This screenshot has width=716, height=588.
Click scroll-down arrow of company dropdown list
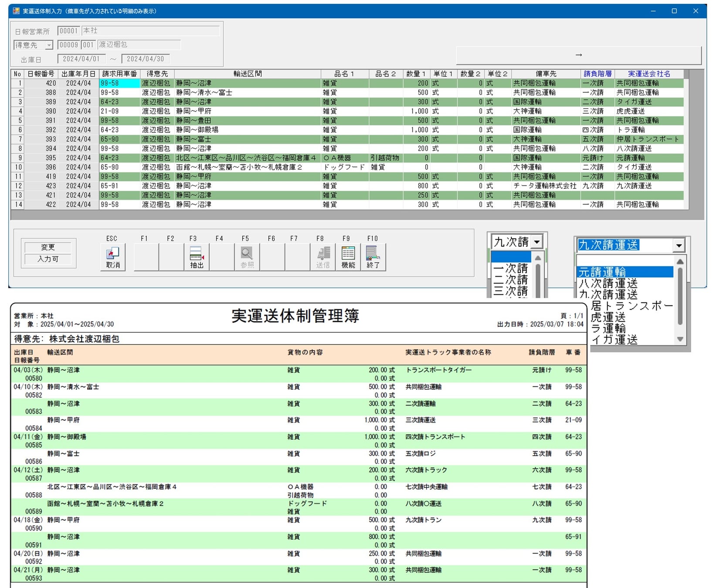coord(679,339)
